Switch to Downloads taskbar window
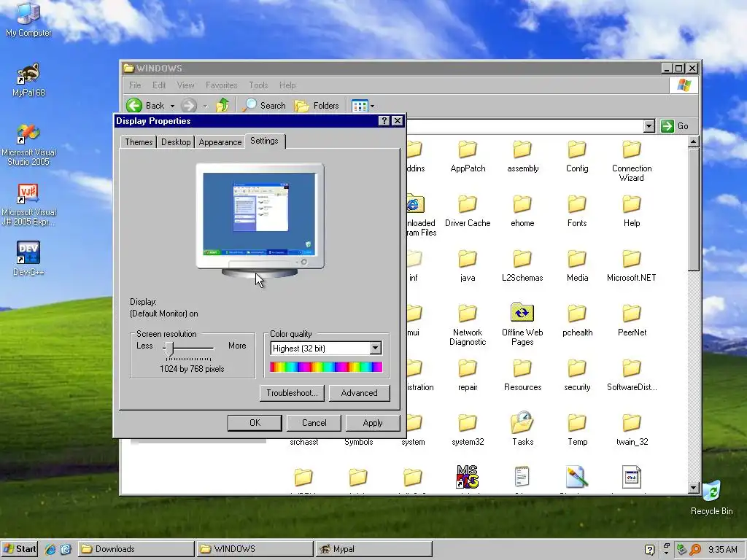 [x=136, y=549]
